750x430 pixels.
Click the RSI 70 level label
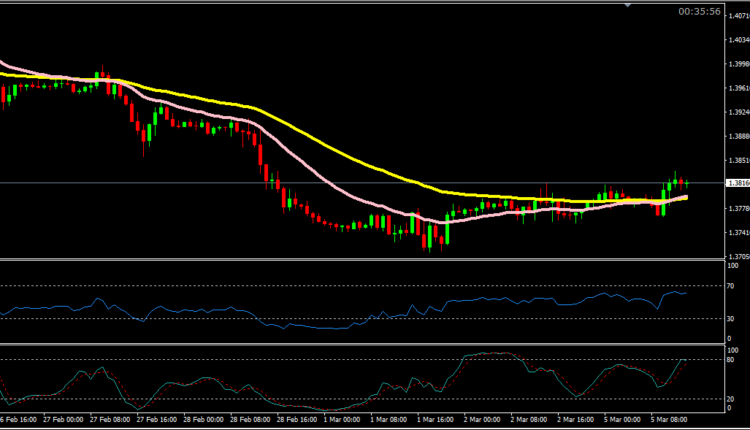click(x=730, y=286)
